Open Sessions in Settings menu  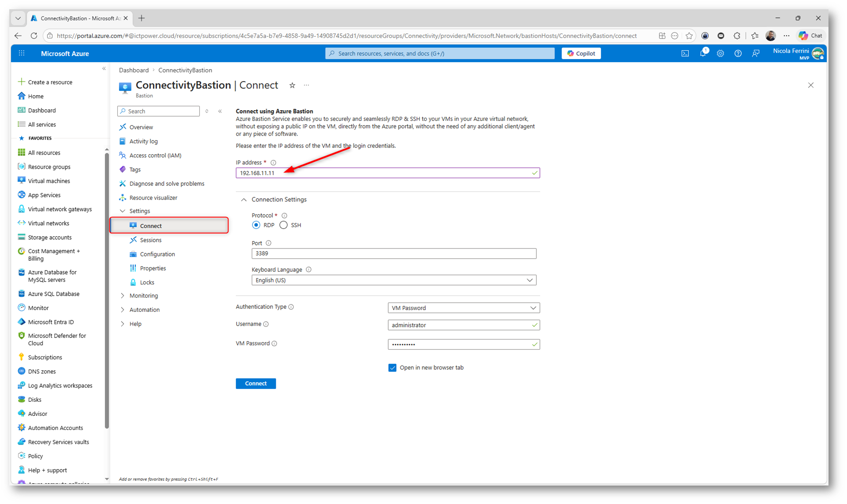click(x=150, y=240)
